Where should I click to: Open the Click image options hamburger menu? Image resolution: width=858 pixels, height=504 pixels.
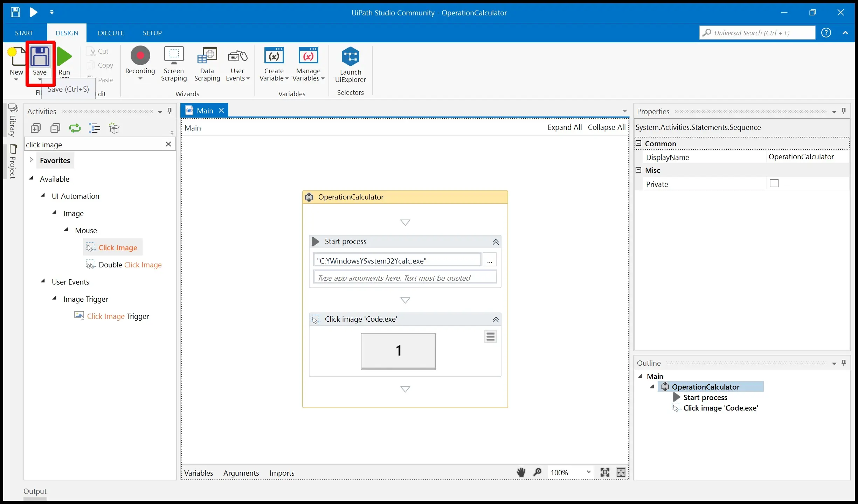pos(491,337)
